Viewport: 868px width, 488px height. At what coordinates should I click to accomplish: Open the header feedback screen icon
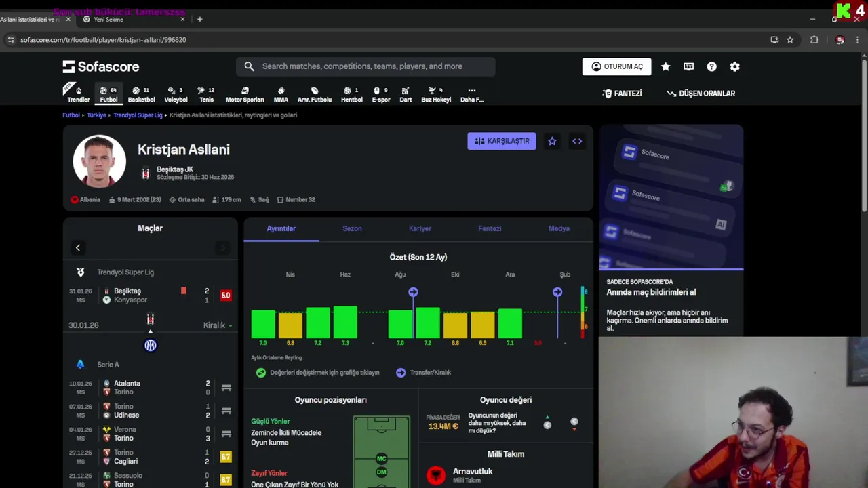pos(688,66)
